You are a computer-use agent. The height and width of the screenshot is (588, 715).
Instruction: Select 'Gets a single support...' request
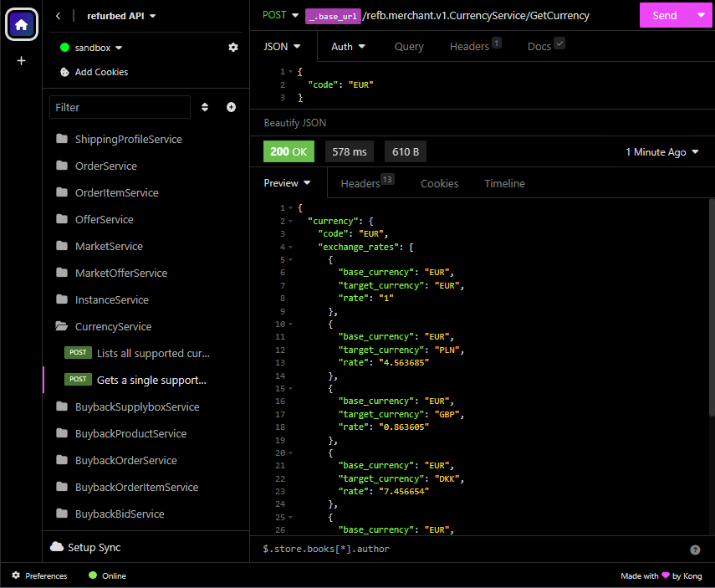(151, 380)
